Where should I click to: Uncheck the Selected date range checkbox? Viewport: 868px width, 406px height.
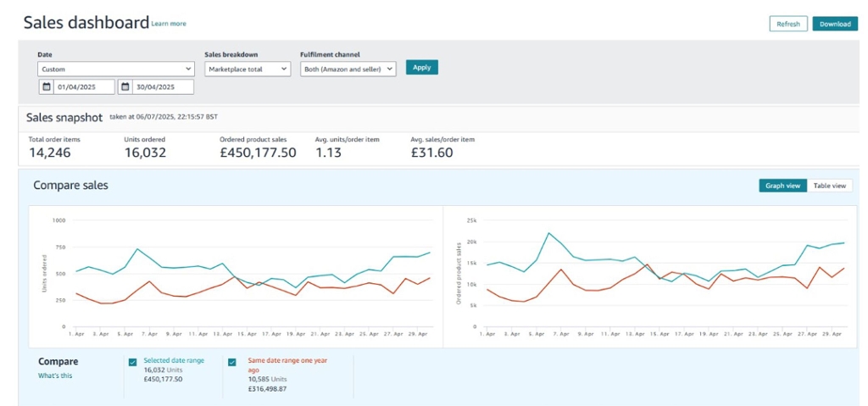point(133,362)
